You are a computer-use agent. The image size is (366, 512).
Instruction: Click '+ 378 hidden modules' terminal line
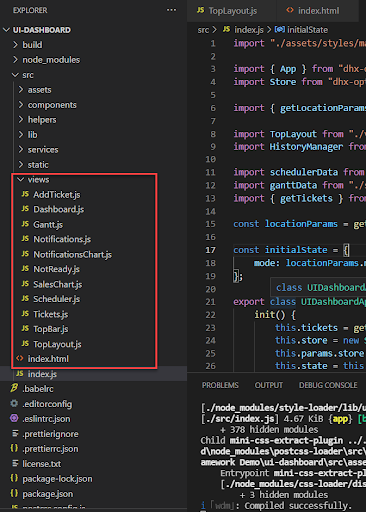(x=269, y=429)
